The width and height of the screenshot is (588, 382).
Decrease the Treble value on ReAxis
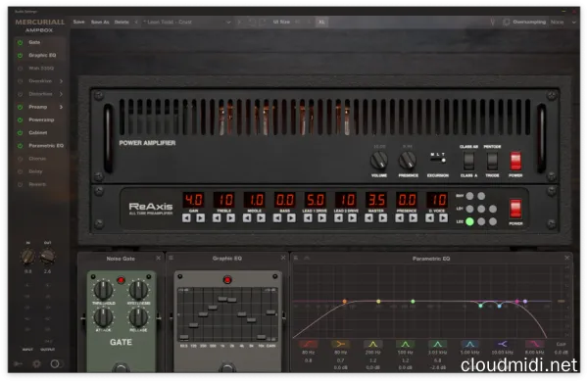pos(217,218)
